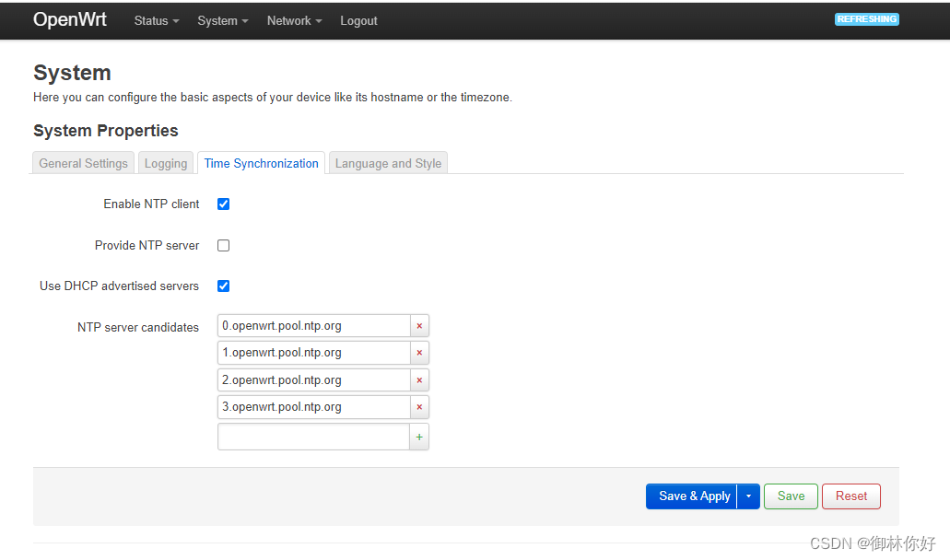Enable the Provide NTP server checkbox

click(224, 245)
